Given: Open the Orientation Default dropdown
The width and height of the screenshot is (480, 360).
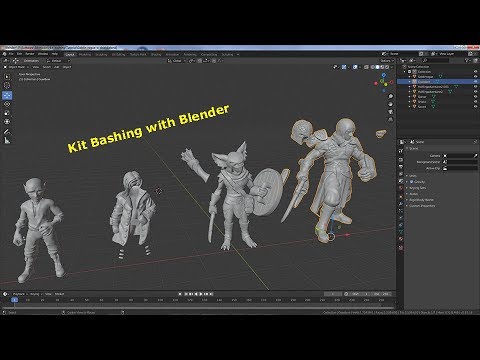Looking at the screenshot, I should [58, 61].
